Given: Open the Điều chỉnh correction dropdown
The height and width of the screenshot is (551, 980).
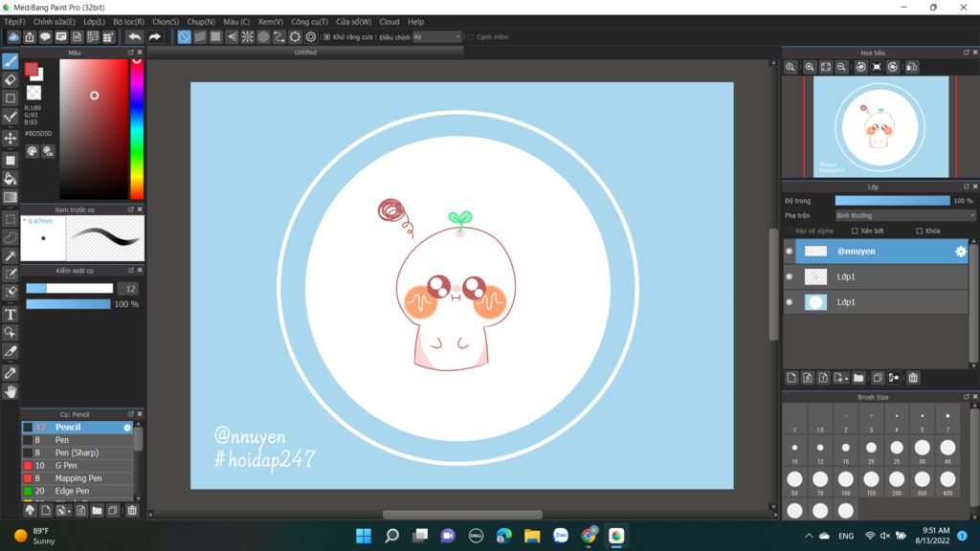Looking at the screenshot, I should pos(436,37).
